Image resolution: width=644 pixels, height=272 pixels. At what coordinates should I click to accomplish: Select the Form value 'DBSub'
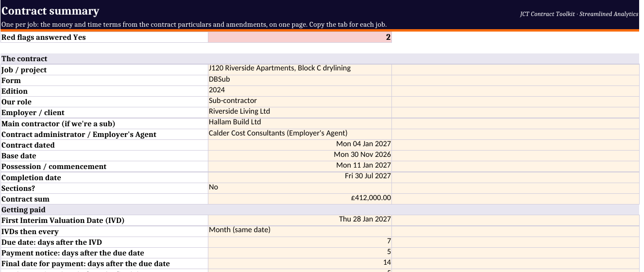300,80
